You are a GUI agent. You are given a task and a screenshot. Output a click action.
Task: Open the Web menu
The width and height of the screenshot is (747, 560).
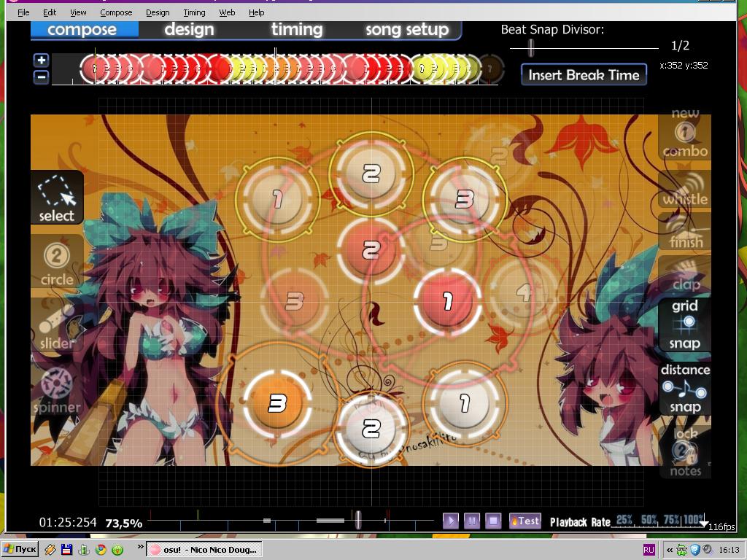227,12
